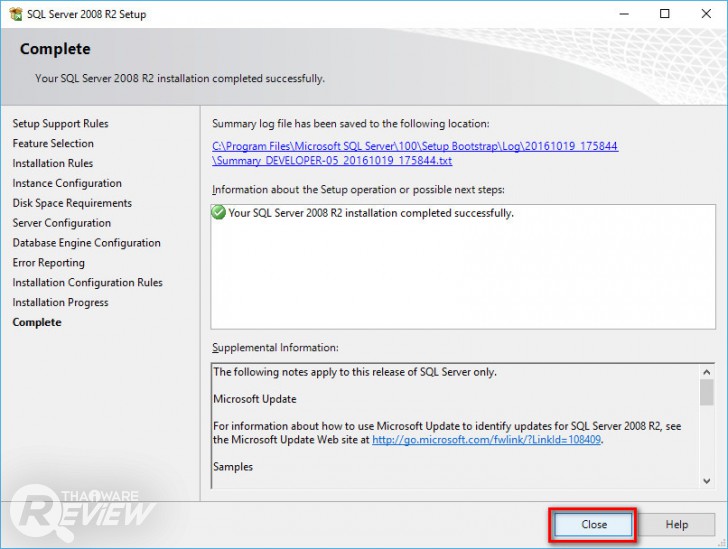Screen dimensions: 728x549
Task: Click the Samples heading in notes
Action: point(233,467)
